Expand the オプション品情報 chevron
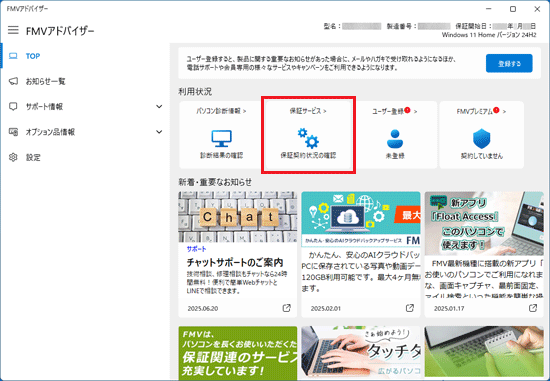 (x=159, y=132)
